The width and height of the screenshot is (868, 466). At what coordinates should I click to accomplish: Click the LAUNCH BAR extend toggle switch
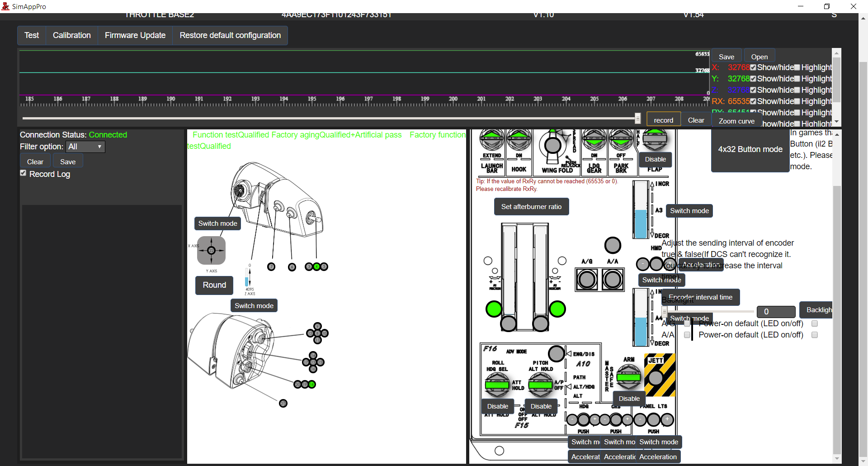pos(492,139)
